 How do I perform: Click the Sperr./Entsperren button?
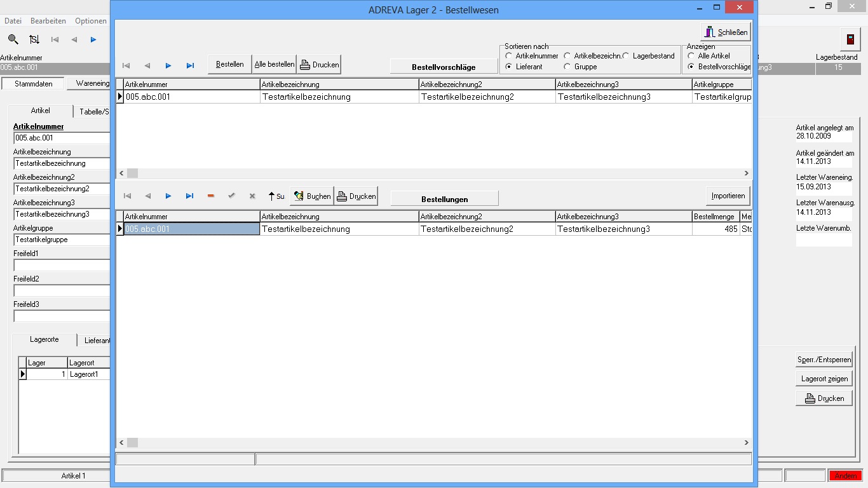824,360
